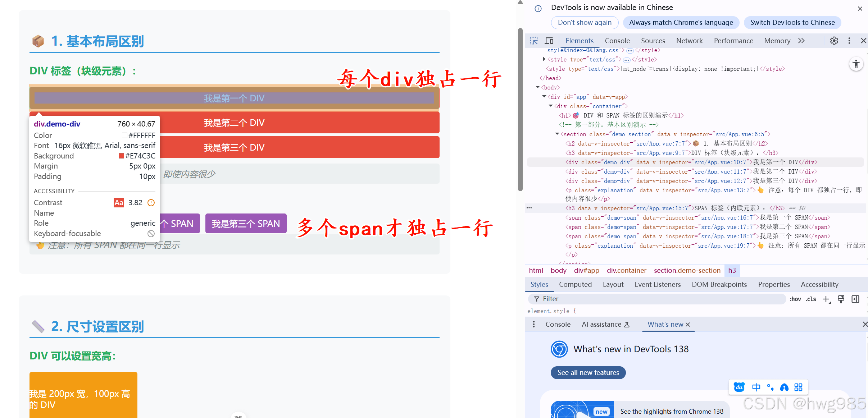Image resolution: width=868 pixels, height=418 pixels.
Task: Add new style rule plus icon
Action: (x=827, y=299)
